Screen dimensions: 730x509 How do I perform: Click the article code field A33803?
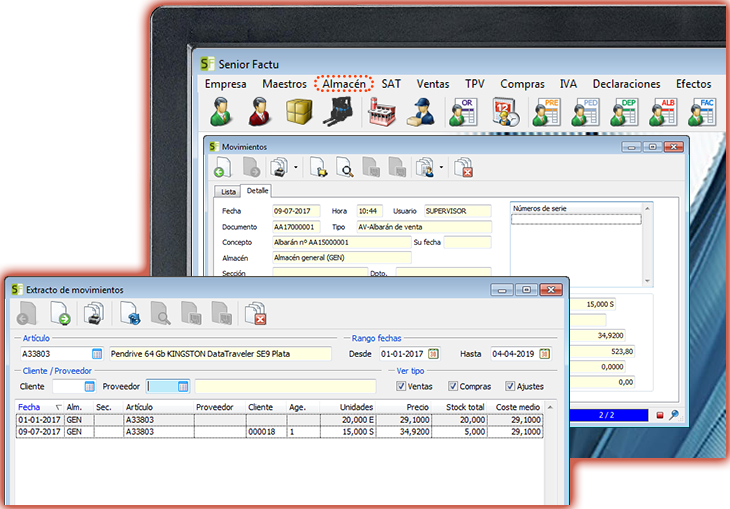click(56, 354)
